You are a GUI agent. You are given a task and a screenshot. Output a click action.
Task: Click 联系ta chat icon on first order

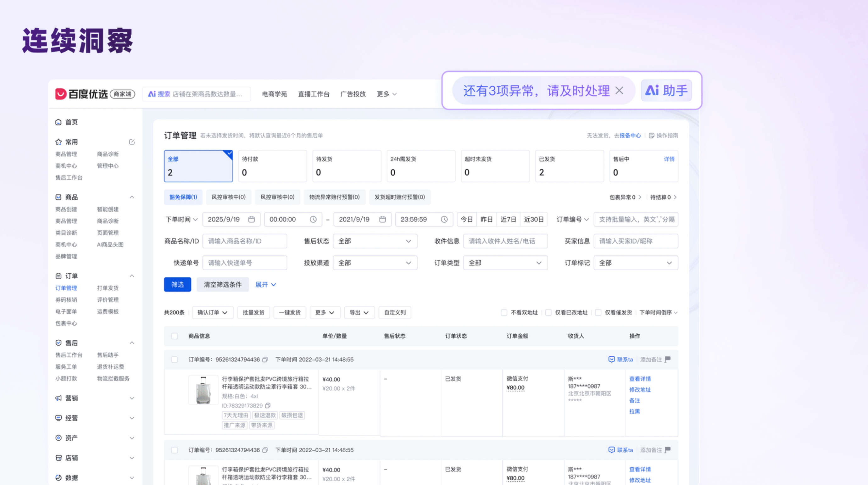coord(612,359)
